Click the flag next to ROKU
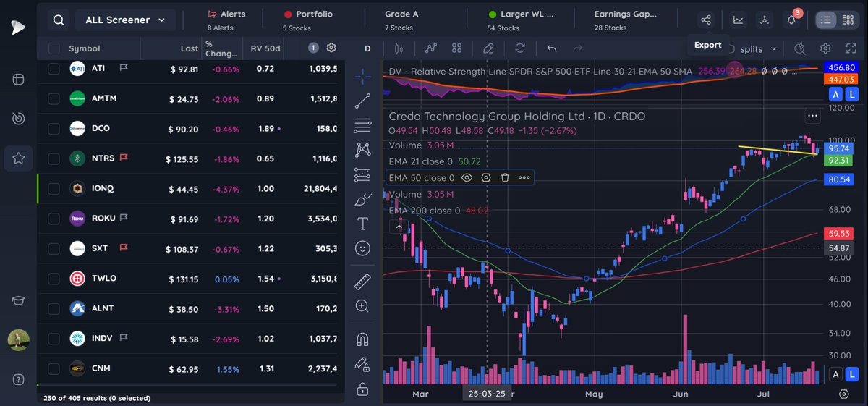 [x=124, y=217]
